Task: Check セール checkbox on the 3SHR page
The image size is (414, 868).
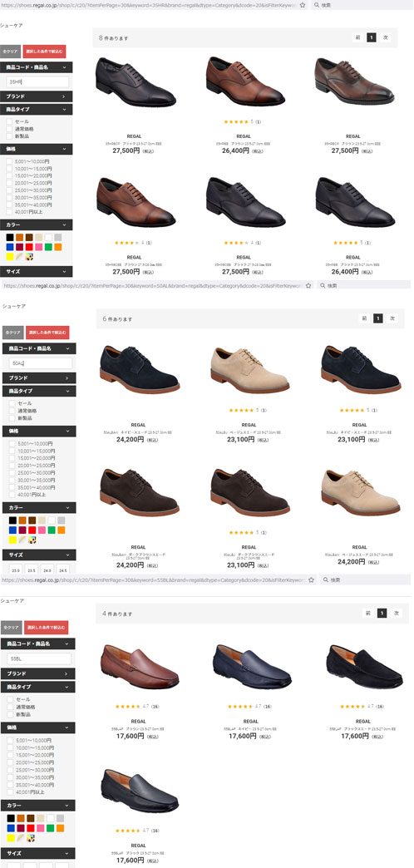Action: coord(9,121)
